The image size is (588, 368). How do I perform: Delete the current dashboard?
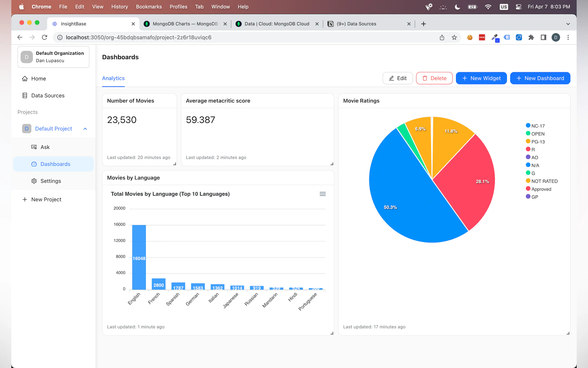tap(434, 78)
